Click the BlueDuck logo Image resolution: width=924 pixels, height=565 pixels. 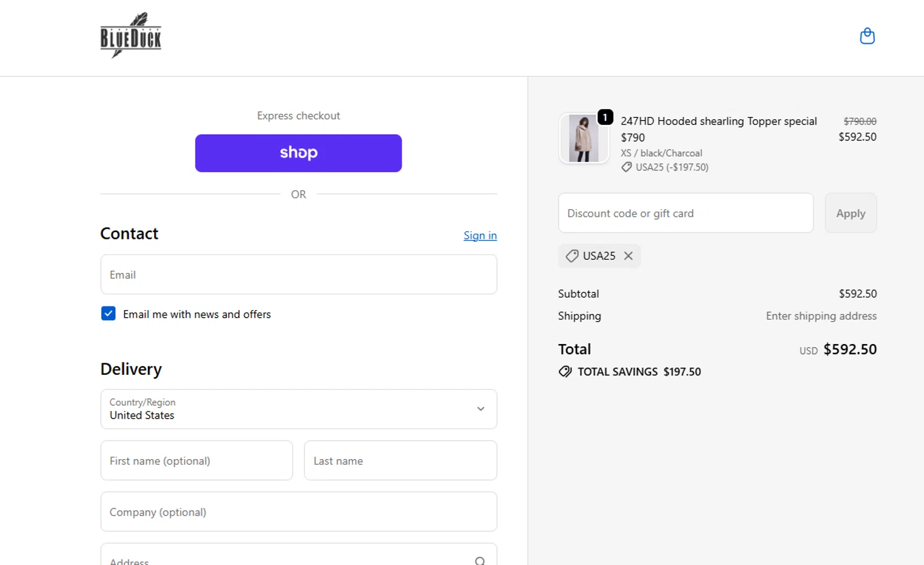131,36
